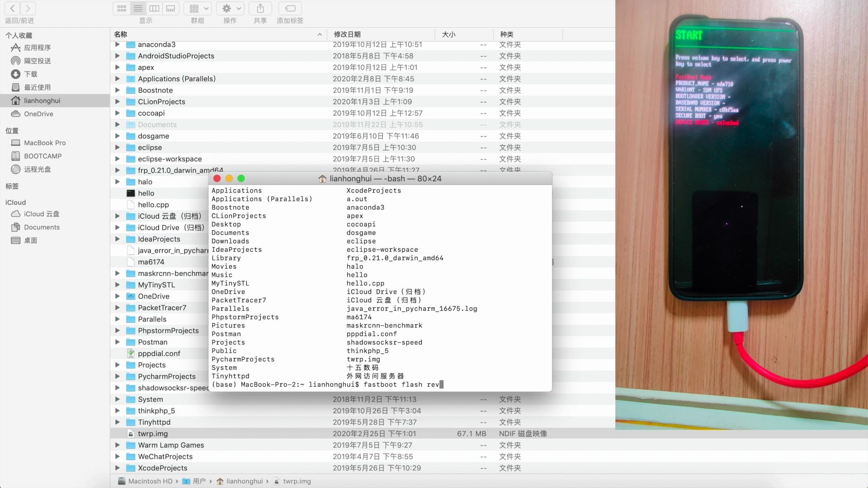
Task: Sort by the size column header
Action: pyautogui.click(x=448, y=34)
